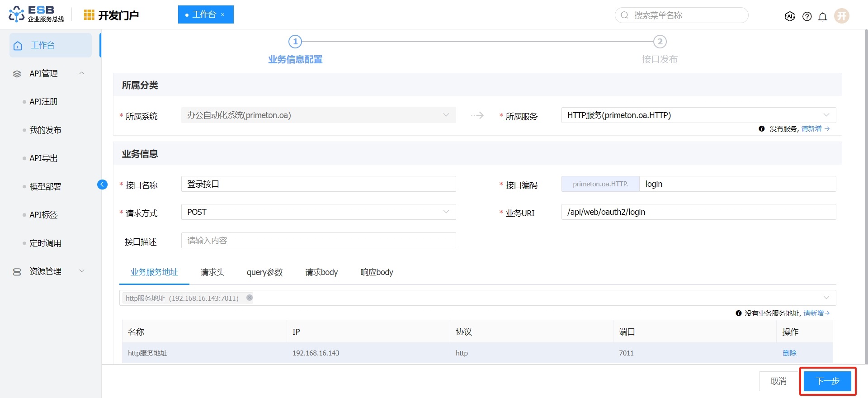Open API注册 in the sidebar
The image size is (868, 398).
[43, 102]
